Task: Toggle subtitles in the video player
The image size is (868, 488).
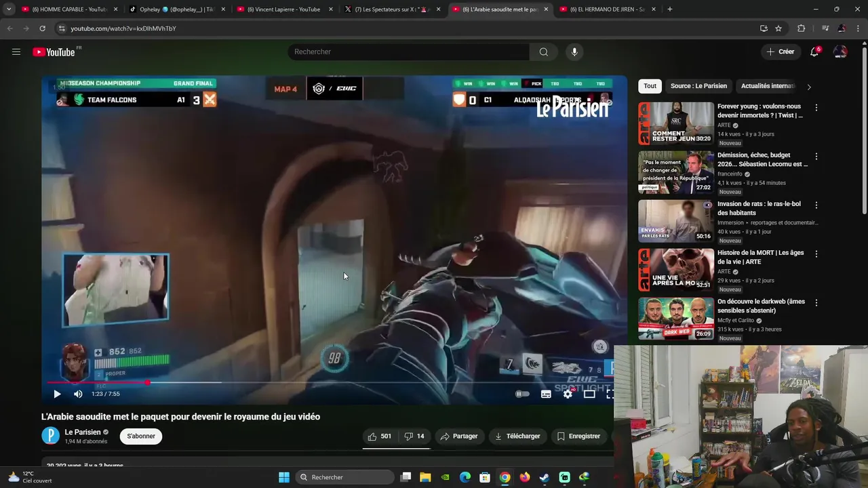Action: (x=546, y=394)
